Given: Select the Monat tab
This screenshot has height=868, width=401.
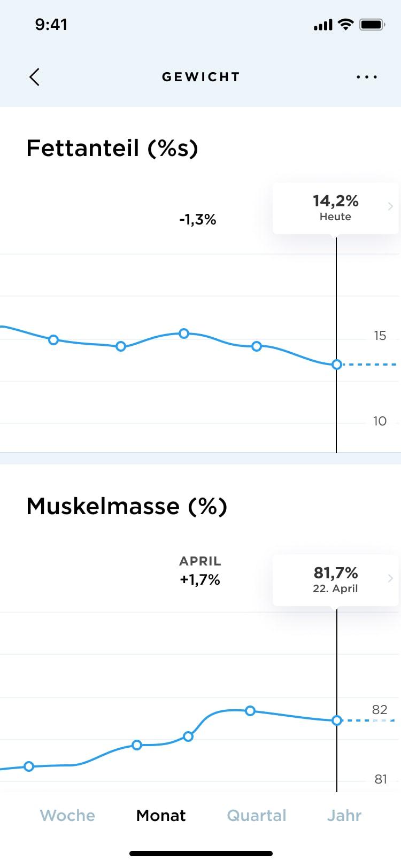Looking at the screenshot, I should (x=161, y=815).
